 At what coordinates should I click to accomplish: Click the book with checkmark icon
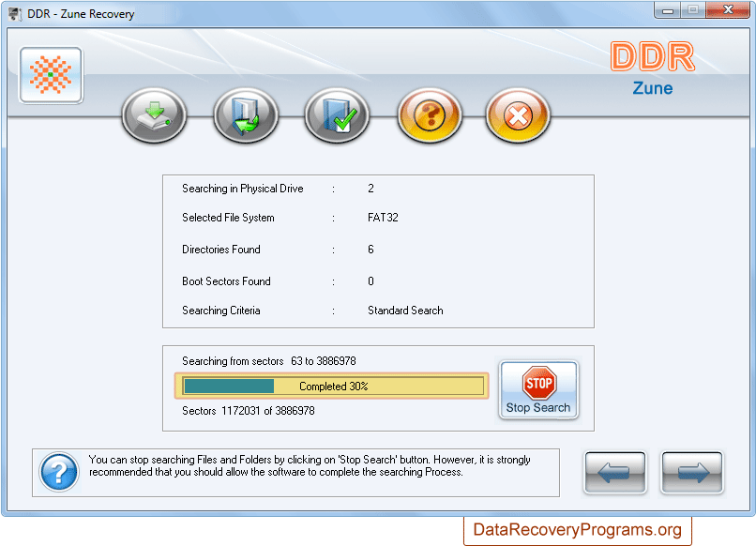[x=337, y=115]
